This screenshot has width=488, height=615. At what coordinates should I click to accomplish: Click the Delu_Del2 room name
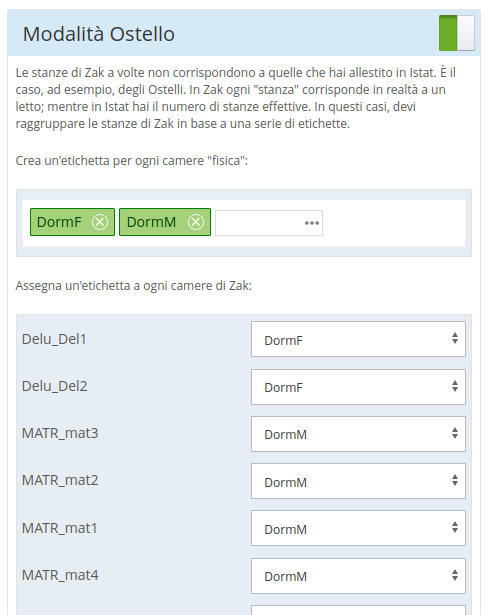(55, 386)
